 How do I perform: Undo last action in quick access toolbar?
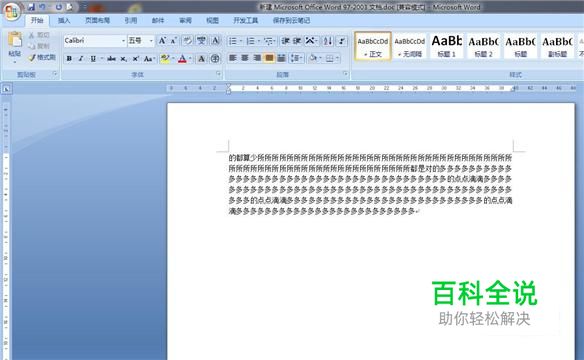pos(42,7)
